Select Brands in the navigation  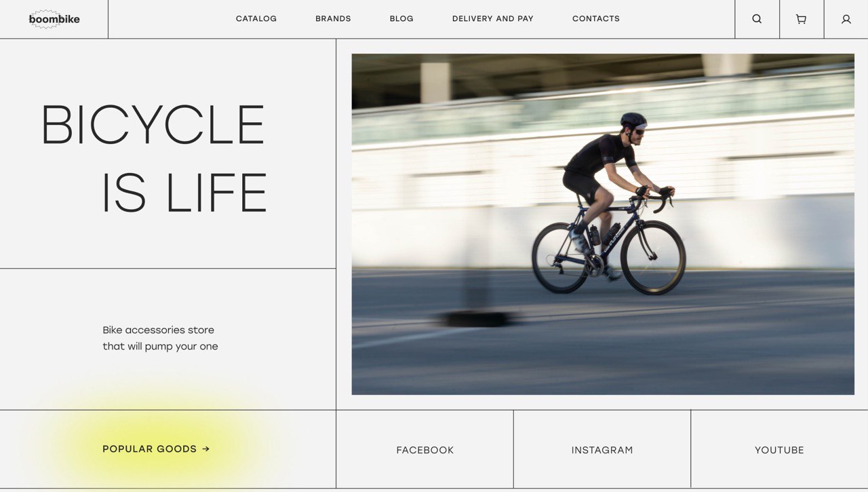(333, 19)
